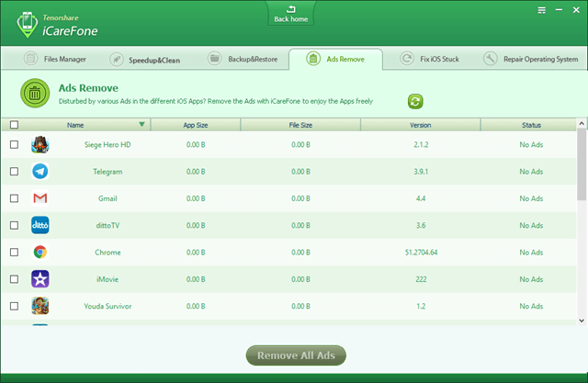Image resolution: width=588 pixels, height=383 pixels.
Task: Click Gmail version 4.4
Action: point(421,198)
